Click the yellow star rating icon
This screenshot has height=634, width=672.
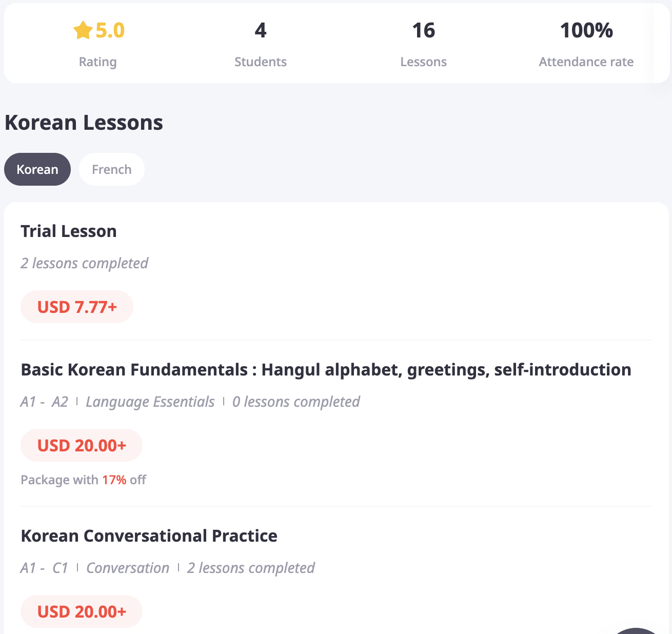click(x=83, y=31)
